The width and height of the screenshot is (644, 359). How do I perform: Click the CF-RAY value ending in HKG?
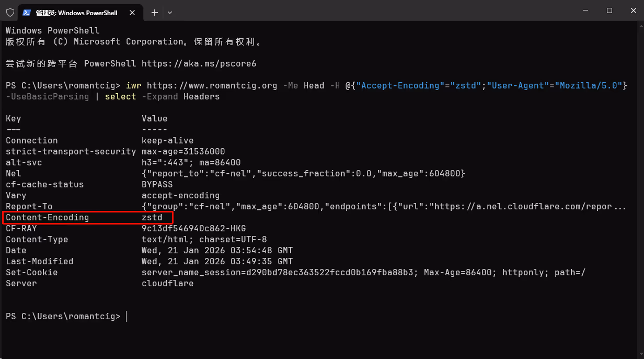pyautogui.click(x=193, y=228)
